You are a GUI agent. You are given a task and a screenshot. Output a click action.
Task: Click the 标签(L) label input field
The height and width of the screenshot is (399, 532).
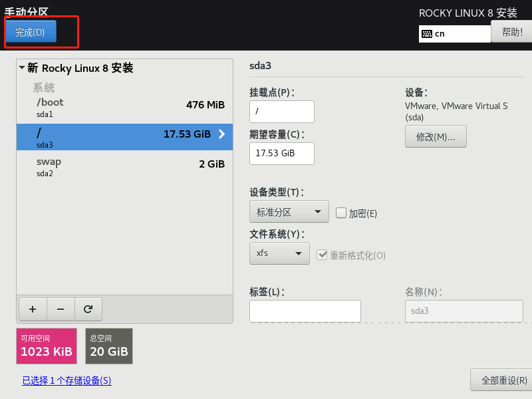[305, 311]
